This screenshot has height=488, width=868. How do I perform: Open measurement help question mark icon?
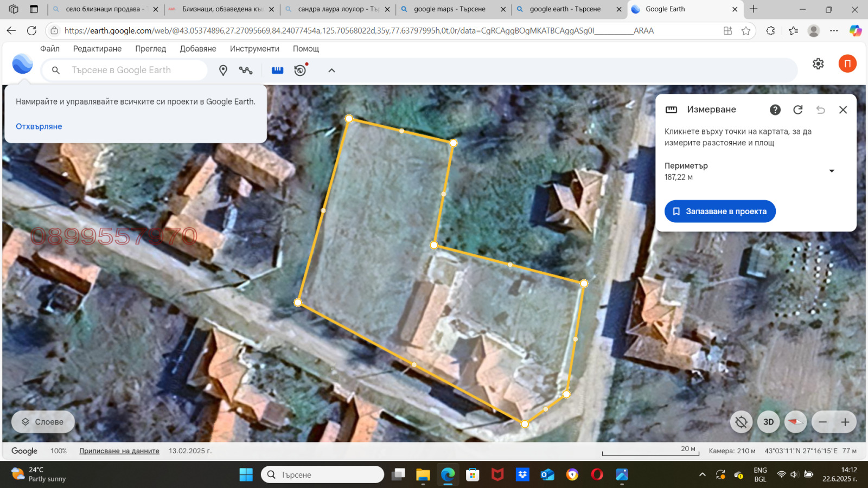click(x=775, y=110)
